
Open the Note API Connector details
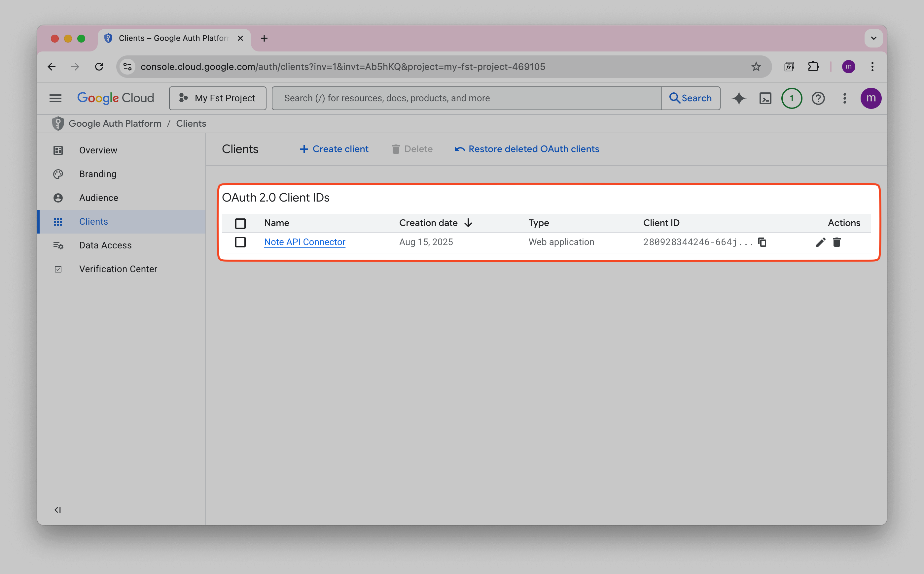point(304,242)
